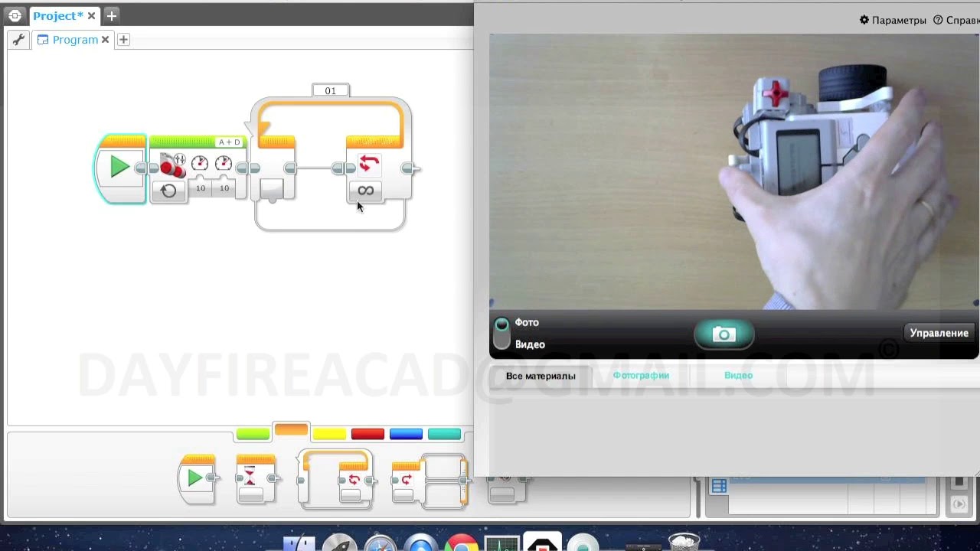980x551 pixels.
Task: Pick the Switch block from palette
Action: pos(429,481)
